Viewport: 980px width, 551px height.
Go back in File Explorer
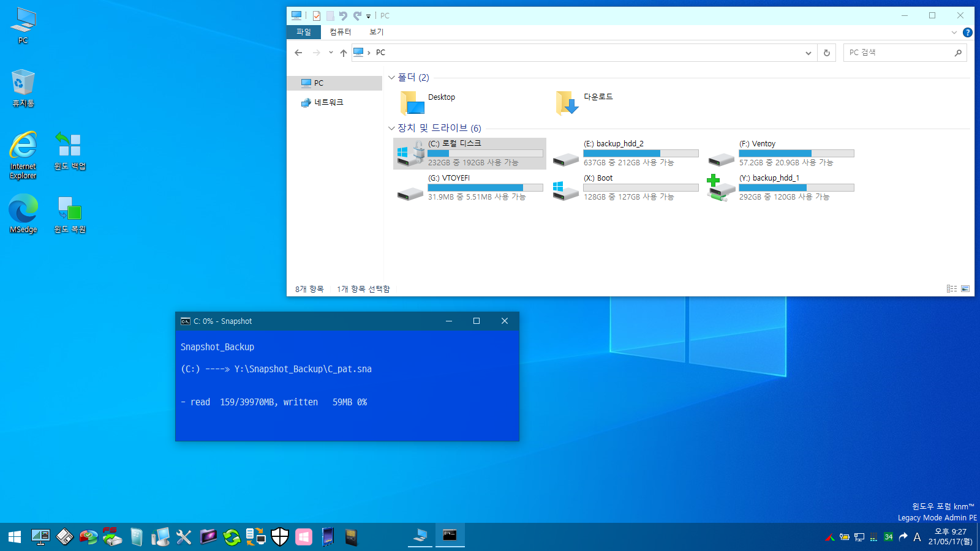point(298,53)
